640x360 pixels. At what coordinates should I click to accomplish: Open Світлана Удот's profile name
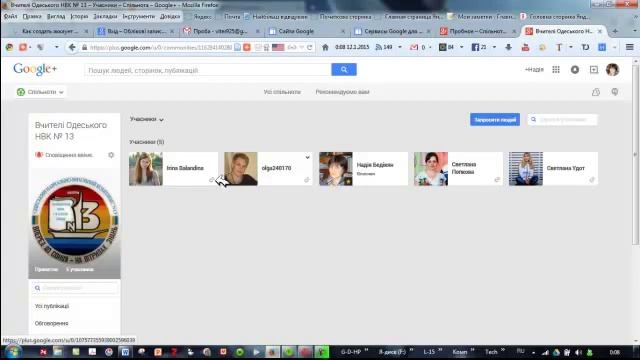coord(566,168)
